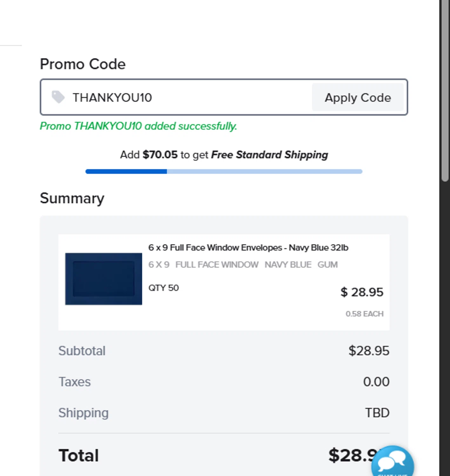Image resolution: width=450 pixels, height=476 pixels.
Task: Click the Taxes value 0.00
Action: [376, 382]
